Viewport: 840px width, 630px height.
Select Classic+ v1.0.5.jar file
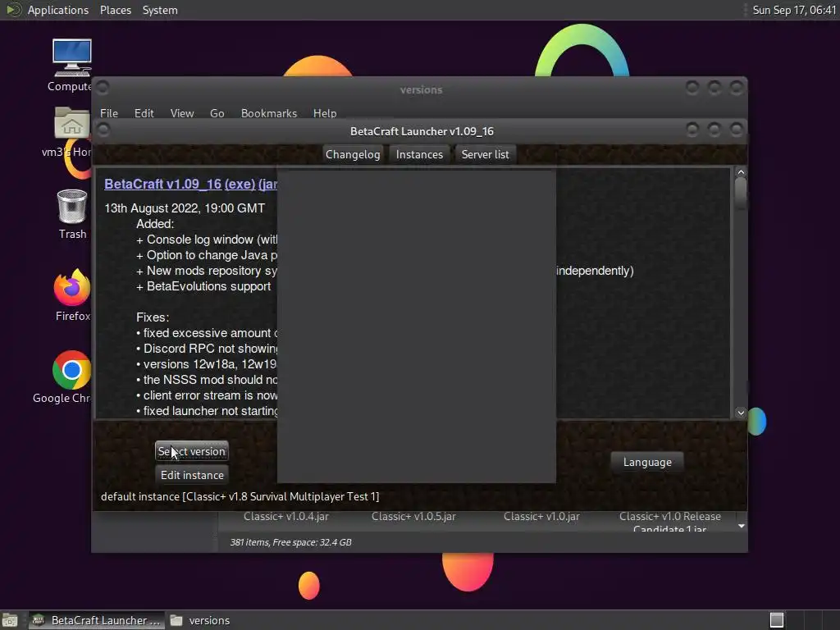click(x=413, y=517)
